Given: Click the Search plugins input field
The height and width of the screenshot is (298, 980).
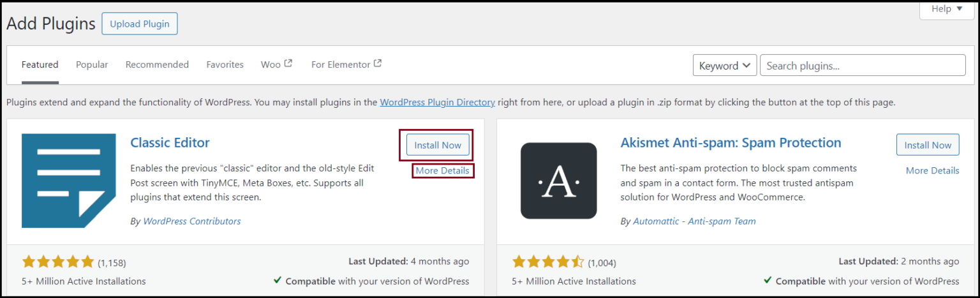Looking at the screenshot, I should pyautogui.click(x=862, y=66).
